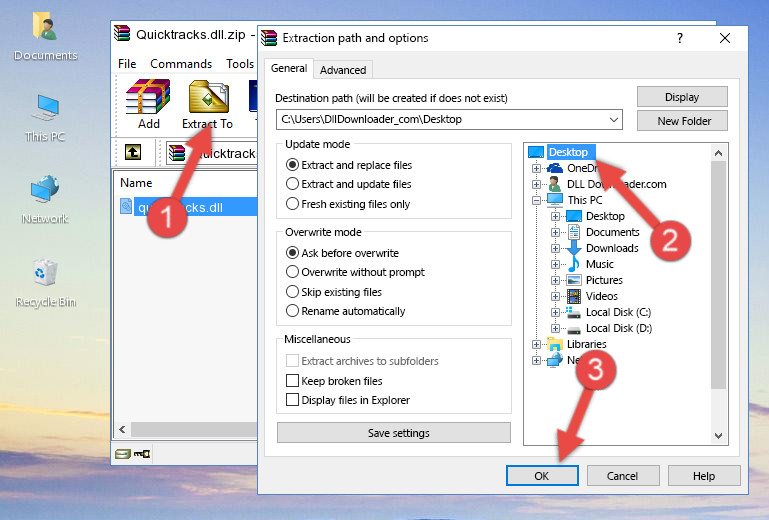This screenshot has width=769, height=520.
Task: Select Local Disk (C:) drive icon
Action: pos(574,312)
